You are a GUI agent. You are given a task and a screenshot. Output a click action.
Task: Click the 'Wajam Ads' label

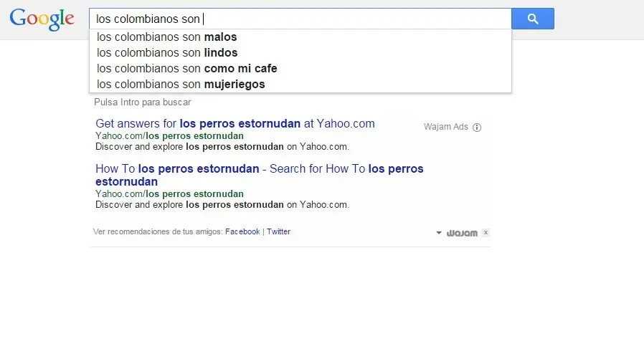445,128
